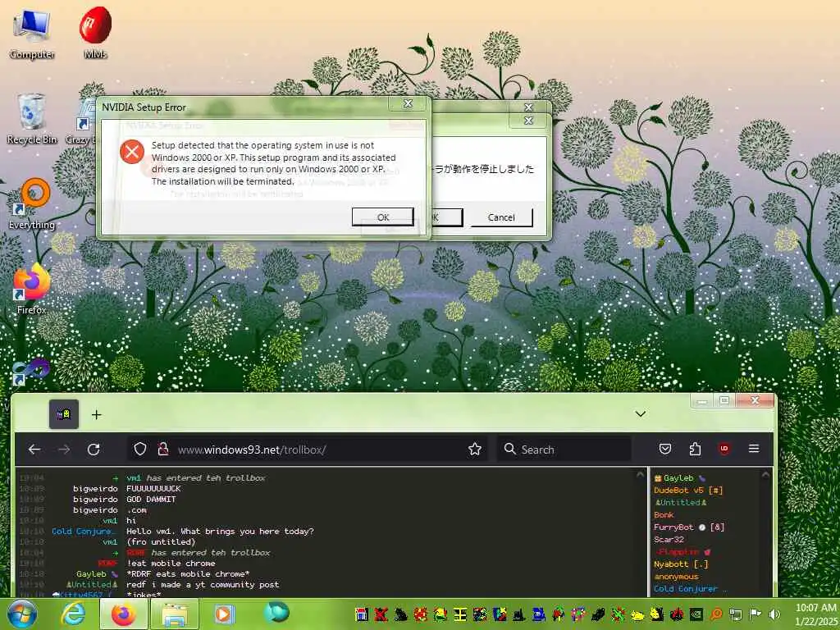Open the list all tabs chevron
840x630 pixels.
pyautogui.click(x=640, y=413)
